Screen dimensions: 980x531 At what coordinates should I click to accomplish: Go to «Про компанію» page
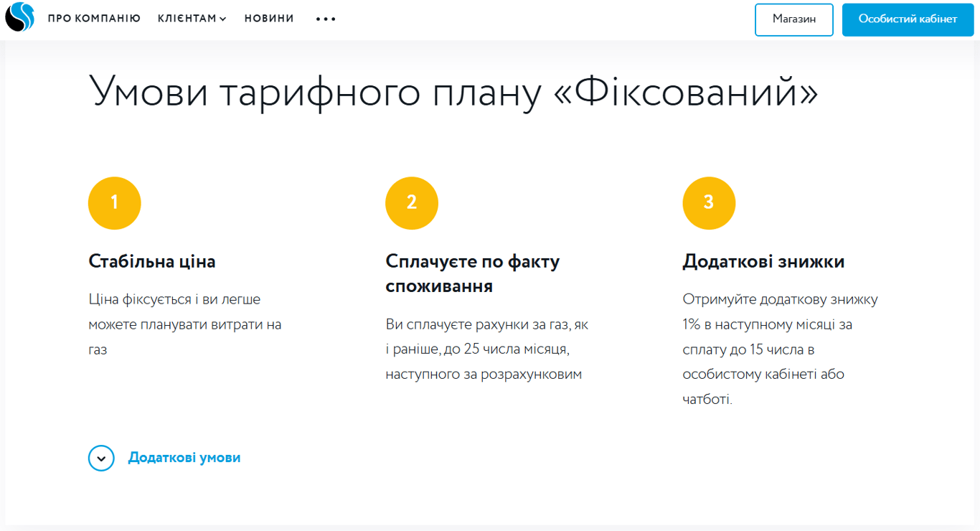[x=94, y=19]
